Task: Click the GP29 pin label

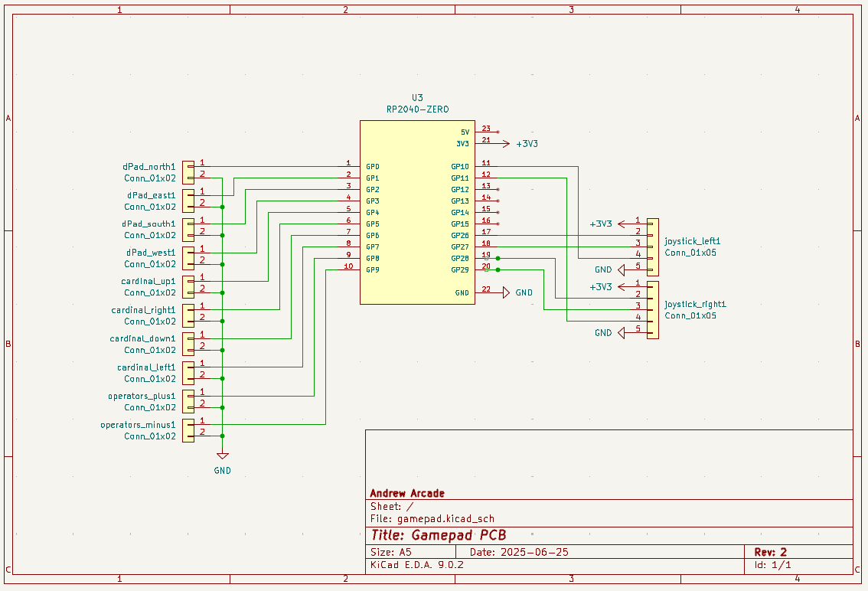Action: [x=460, y=269]
